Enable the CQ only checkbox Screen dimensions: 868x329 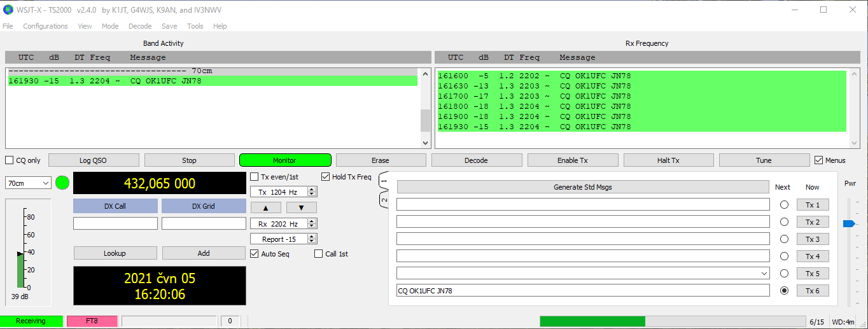[x=10, y=160]
